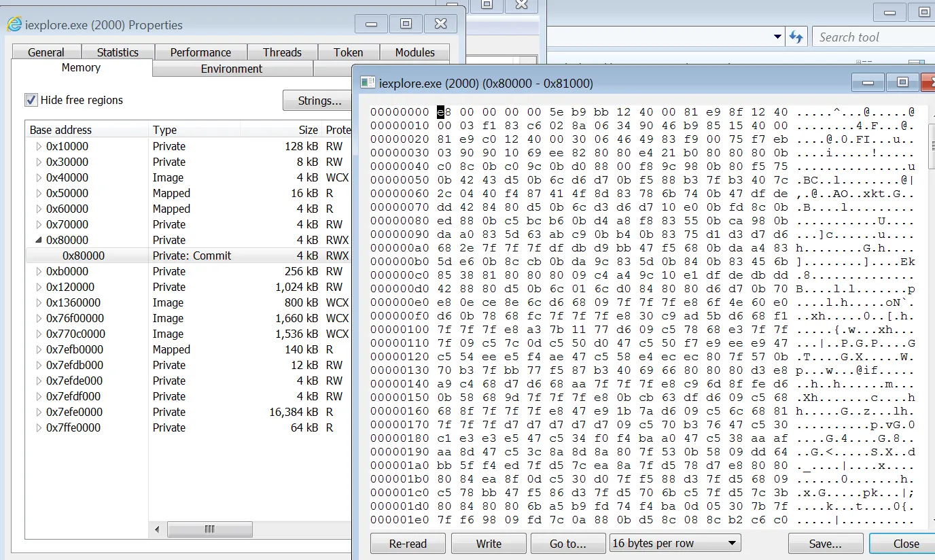The width and height of the screenshot is (935, 560).
Task: Expand the 0x70000 Private region
Action: tap(38, 224)
